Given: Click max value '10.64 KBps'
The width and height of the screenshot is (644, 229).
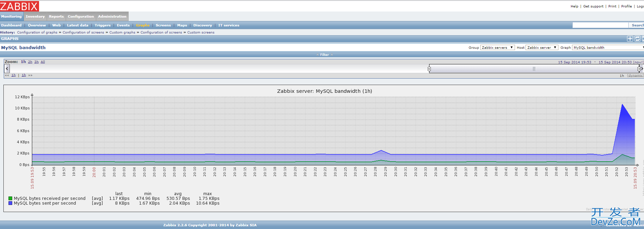Looking at the screenshot, I should [x=208, y=203].
